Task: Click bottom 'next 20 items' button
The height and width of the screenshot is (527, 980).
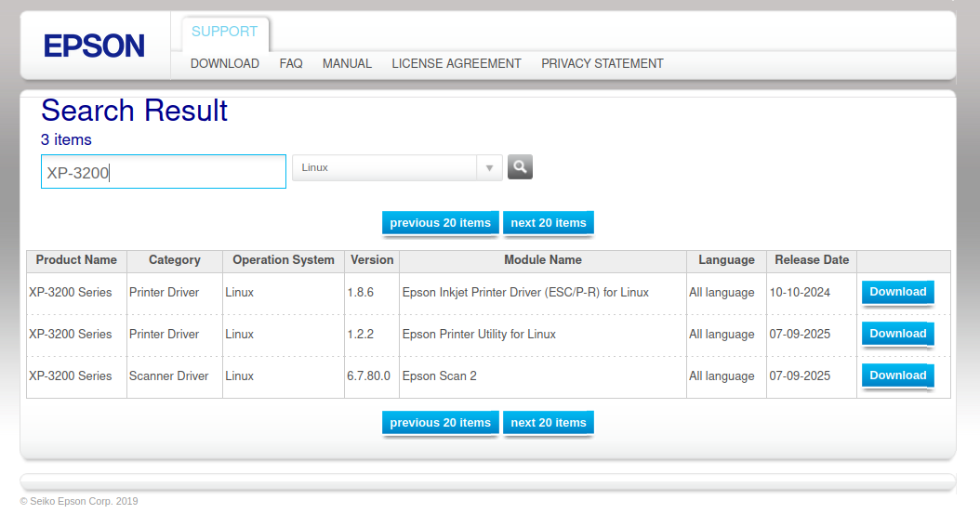Action: (x=549, y=423)
